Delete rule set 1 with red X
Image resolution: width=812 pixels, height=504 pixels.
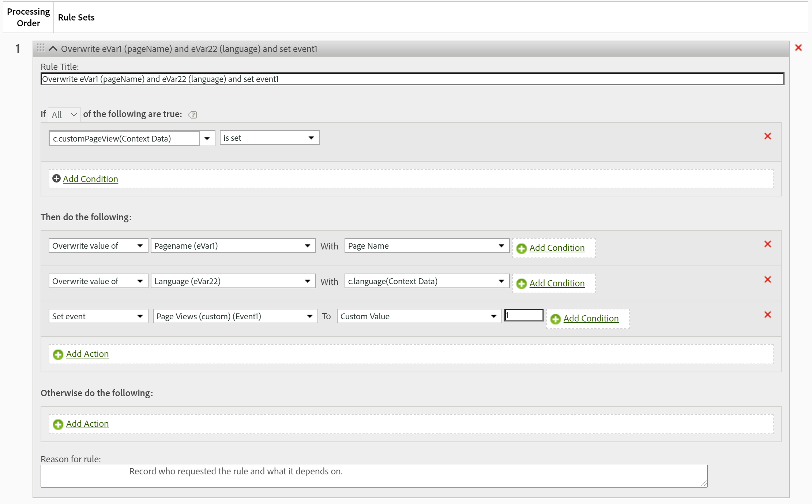[798, 48]
